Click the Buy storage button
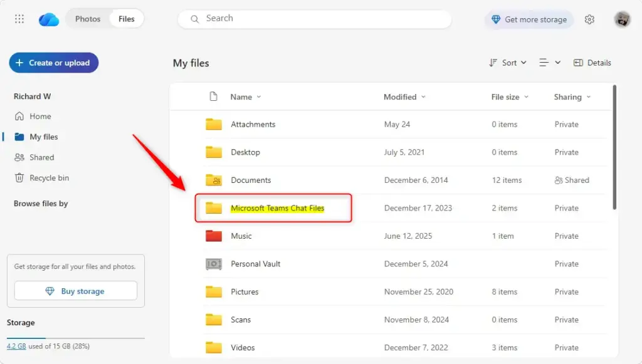642x364 pixels. (x=76, y=291)
